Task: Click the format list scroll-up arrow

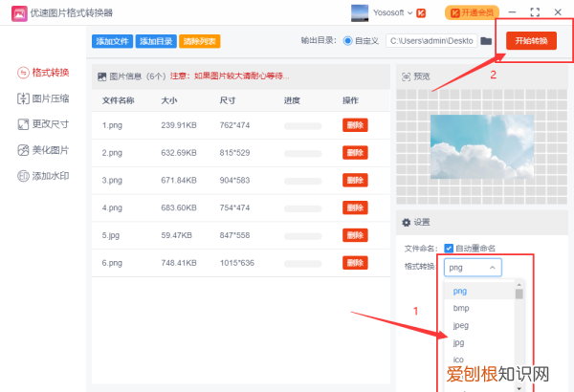Action: click(519, 284)
